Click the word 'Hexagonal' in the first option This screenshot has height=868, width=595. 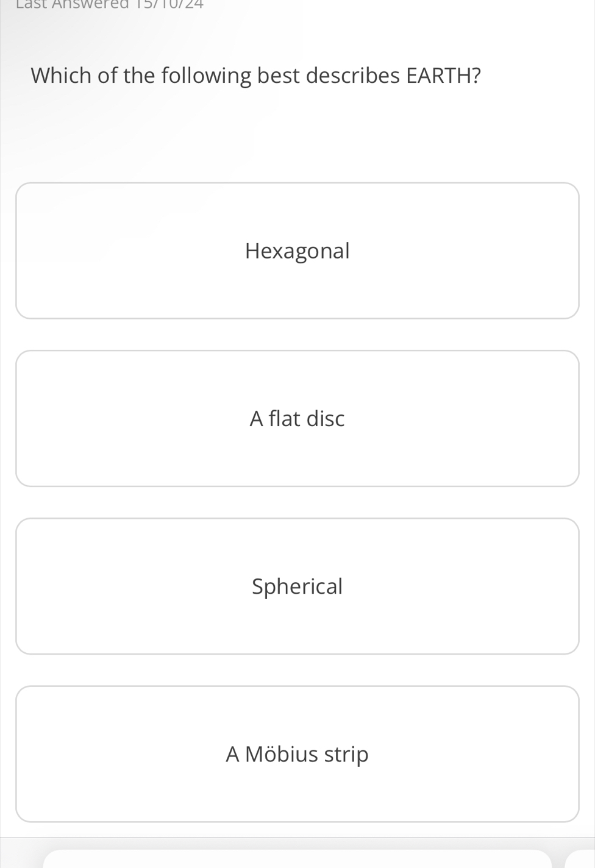point(297,251)
